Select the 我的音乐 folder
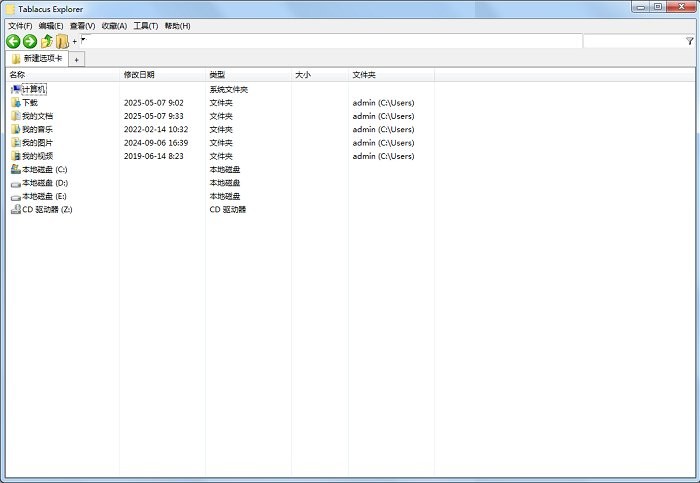The height and width of the screenshot is (483, 700). pyautogui.click(x=37, y=130)
